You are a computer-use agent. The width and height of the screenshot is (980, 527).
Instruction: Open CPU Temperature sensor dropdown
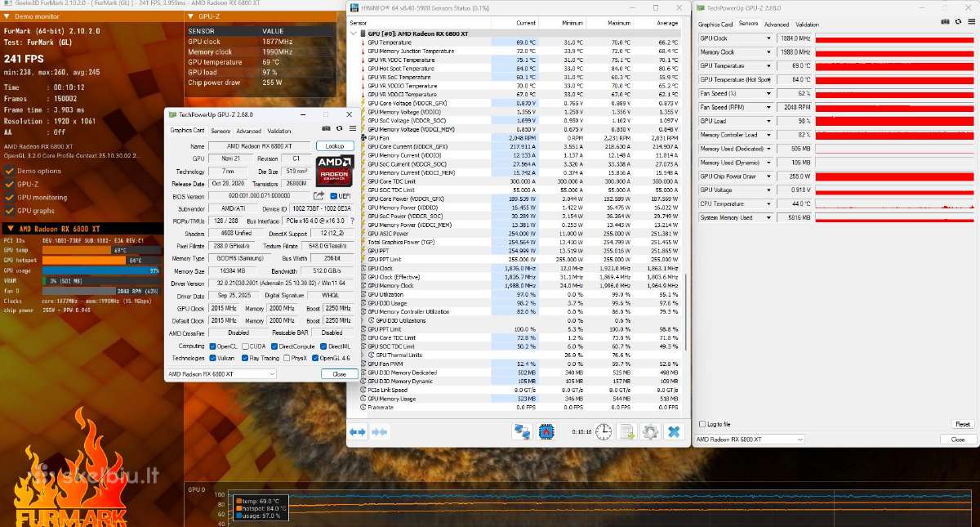(768, 203)
